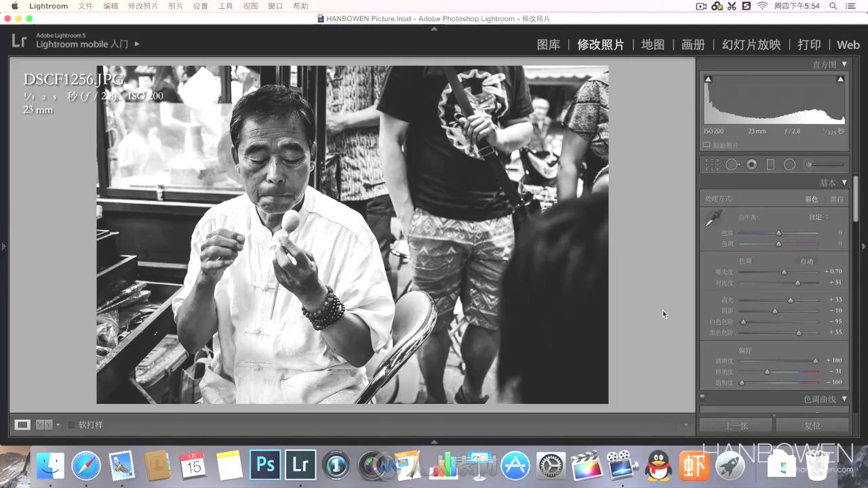
Task: Click the right panel scrollbar
Action: (x=856, y=198)
